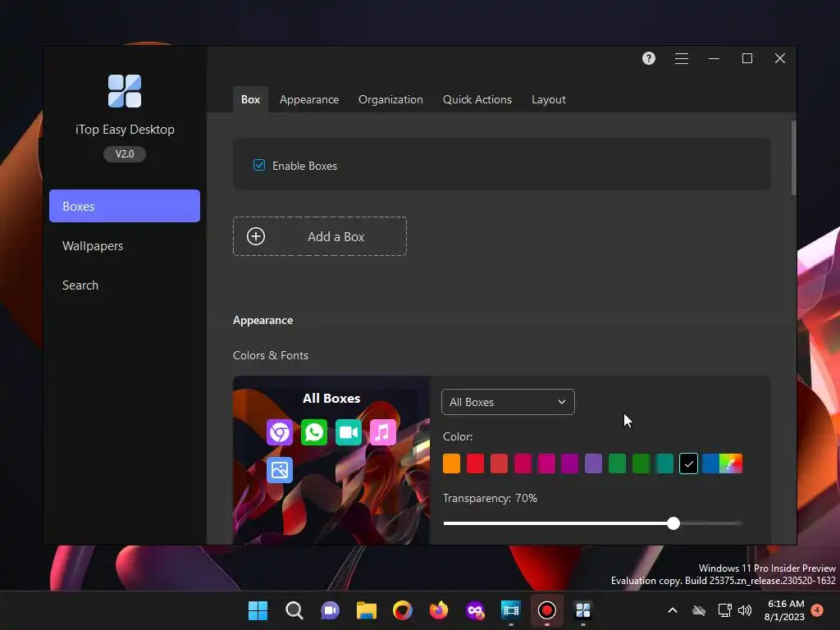Open the custom rainbow color picker swatch

[731, 463]
